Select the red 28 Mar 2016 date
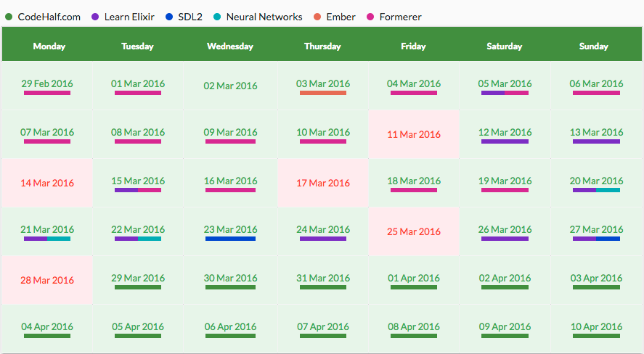The height and width of the screenshot is (354, 644). 47,280
